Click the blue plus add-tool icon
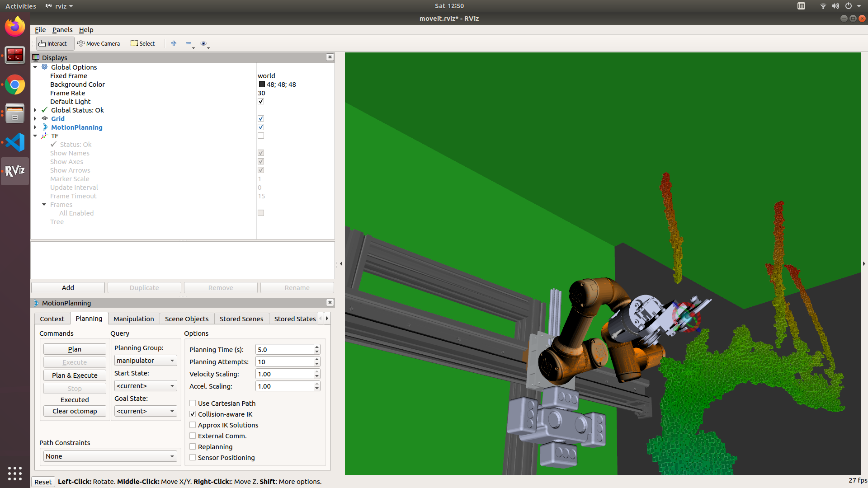868x488 pixels. [174, 43]
